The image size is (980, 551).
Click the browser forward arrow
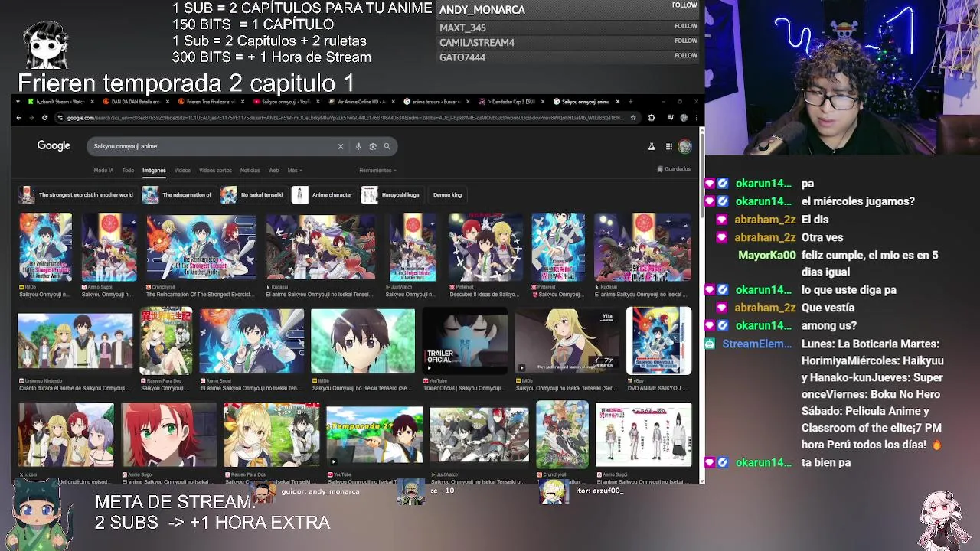coord(31,118)
